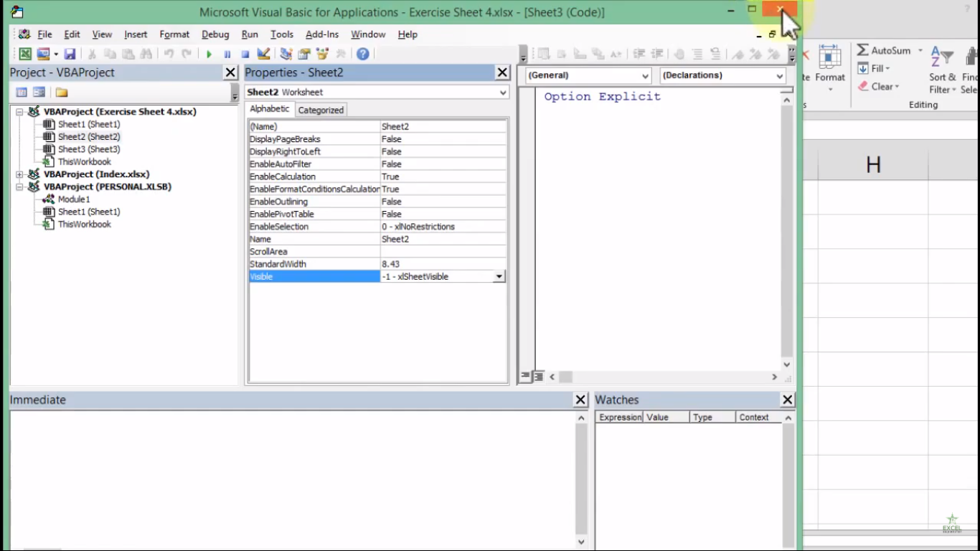The height and width of the screenshot is (551, 980).
Task: Click the Paste clipboard icon
Action: pyautogui.click(x=128, y=54)
